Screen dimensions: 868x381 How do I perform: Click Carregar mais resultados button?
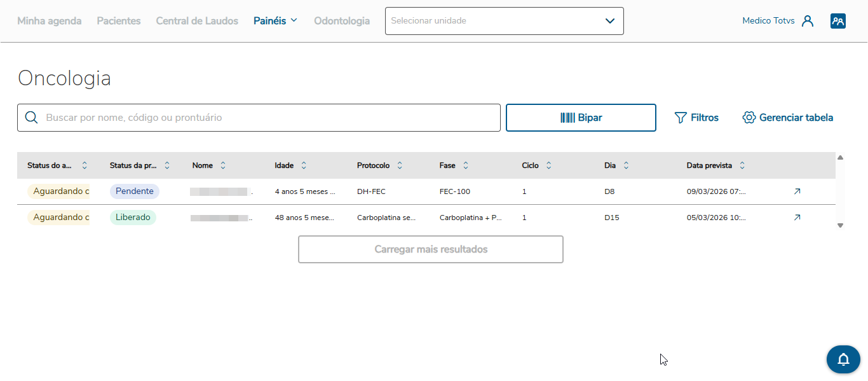tap(431, 249)
